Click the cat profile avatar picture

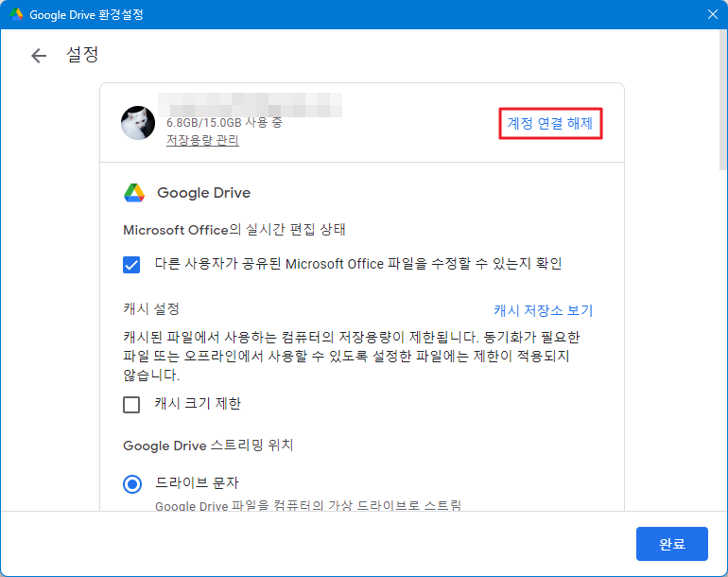pos(138,123)
